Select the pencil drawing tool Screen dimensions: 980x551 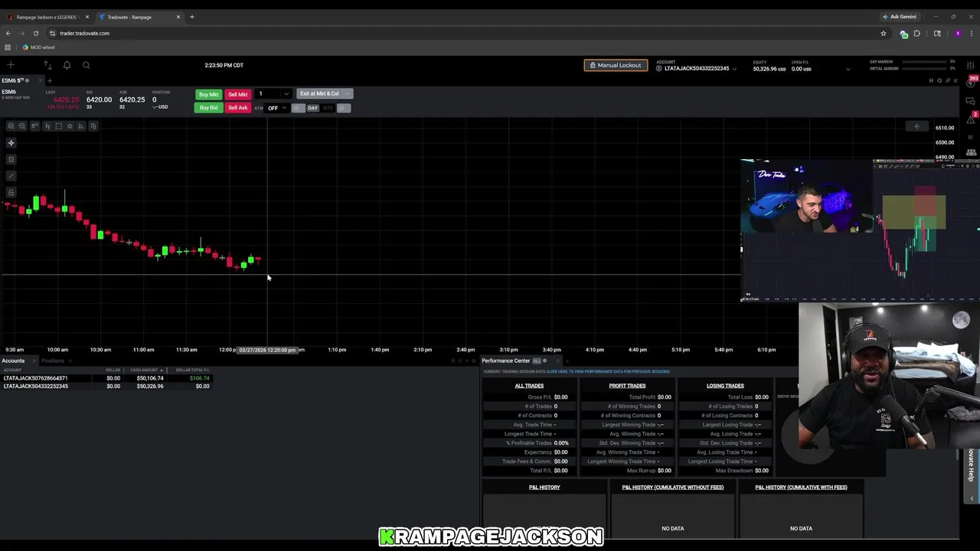point(11,176)
